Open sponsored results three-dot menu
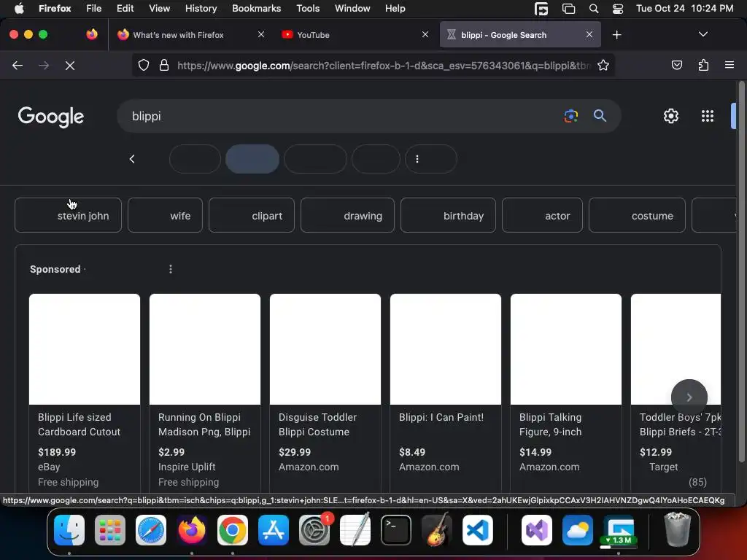This screenshot has height=560, width=747. [171, 269]
